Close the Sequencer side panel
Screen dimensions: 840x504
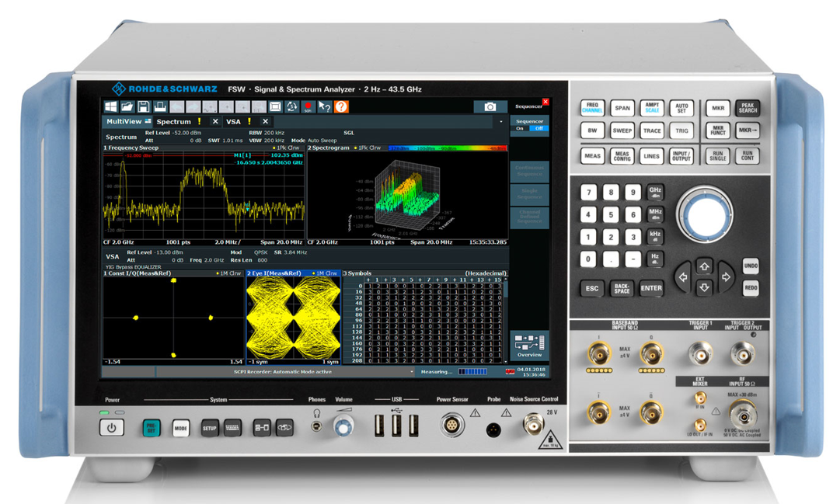click(x=545, y=102)
